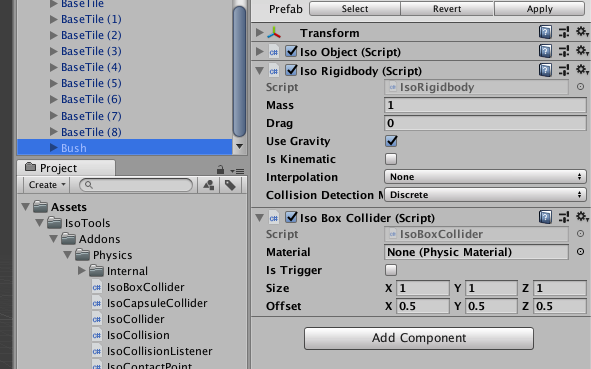Viewport: 591px width, 369px height.
Task: Select BaseTile (4) in hierarchy
Action: [91, 67]
